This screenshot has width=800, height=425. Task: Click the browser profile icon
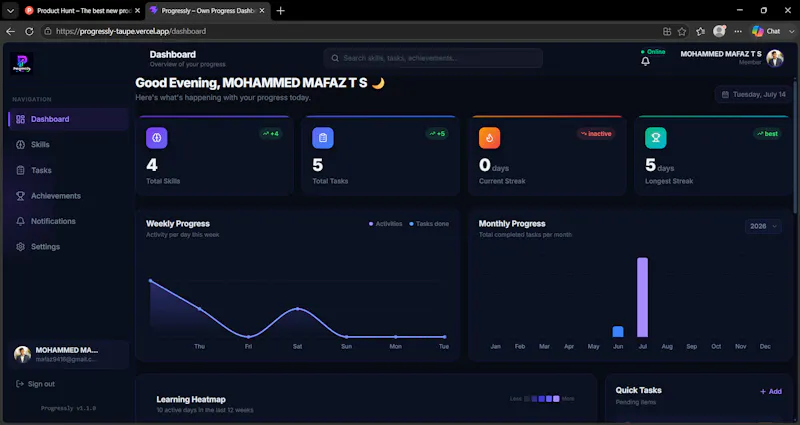click(x=719, y=31)
